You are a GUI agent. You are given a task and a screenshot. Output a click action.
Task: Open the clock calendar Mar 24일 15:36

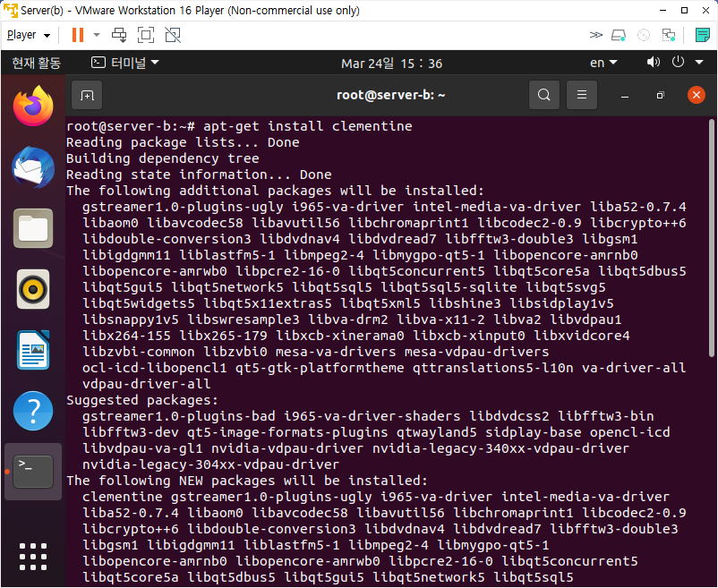click(x=391, y=64)
